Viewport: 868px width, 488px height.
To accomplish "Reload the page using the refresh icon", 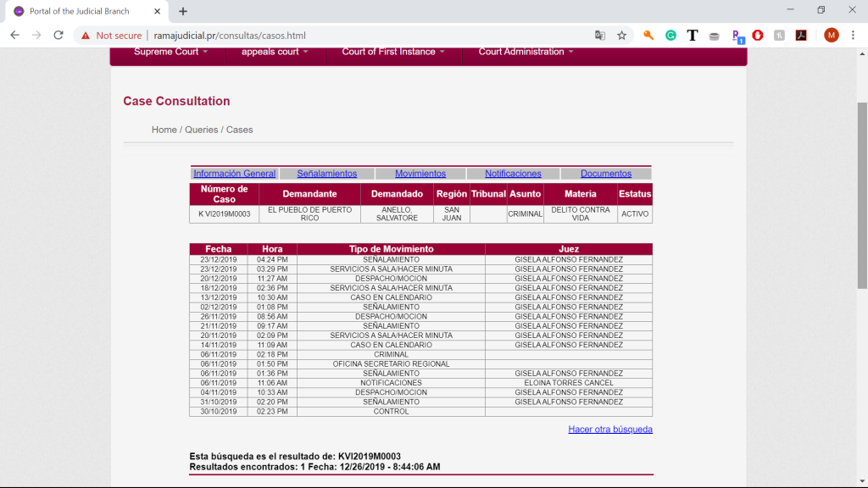I will click(x=58, y=36).
